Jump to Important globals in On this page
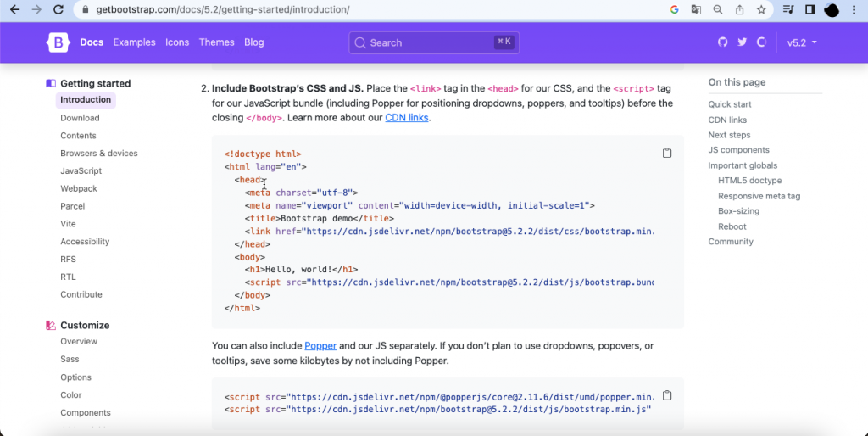This screenshot has width=868, height=436. (x=743, y=165)
